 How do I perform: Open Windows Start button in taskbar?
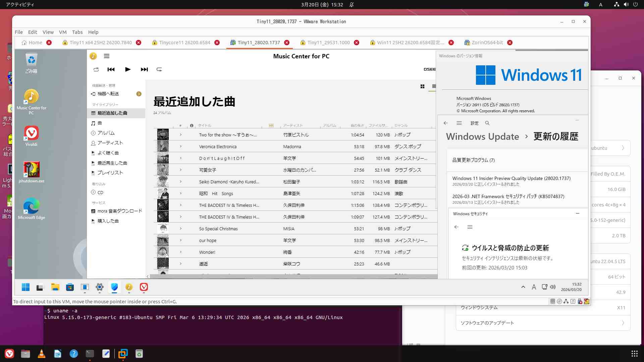tap(26, 287)
